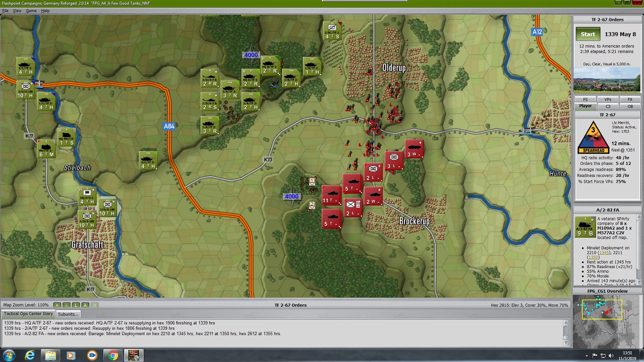
Task: Open the View menu
Action: 17,11
